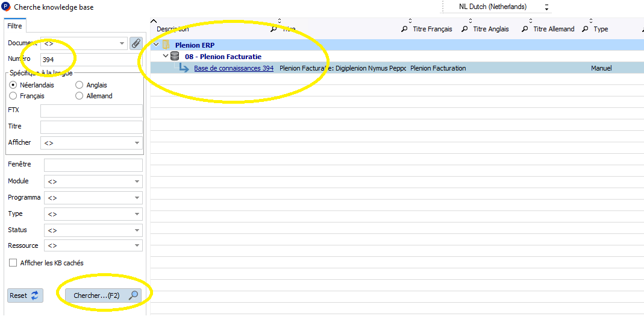This screenshot has width=644, height=319.
Task: Click the sort arrows above Titre Allemand
Action: 531,21
